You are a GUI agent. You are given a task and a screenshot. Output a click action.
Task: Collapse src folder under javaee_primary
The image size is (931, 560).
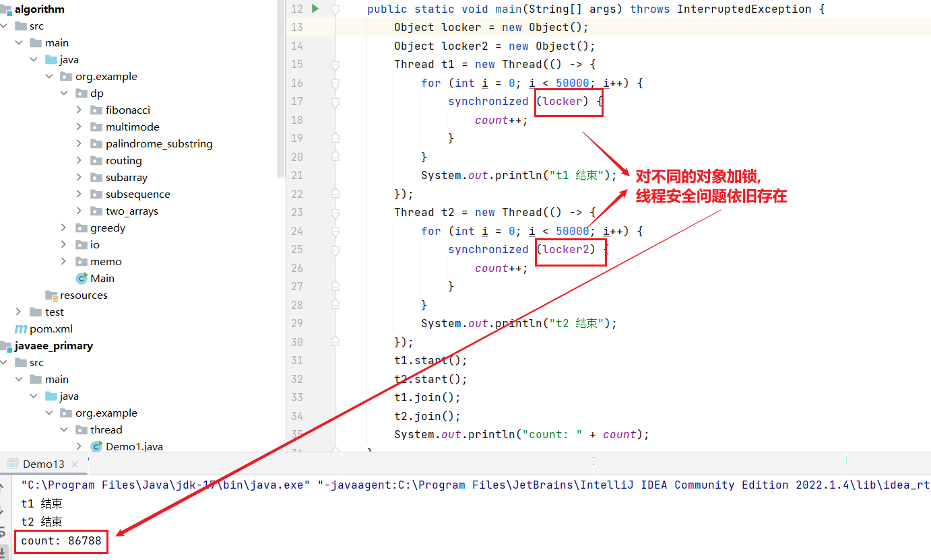(x=5, y=362)
